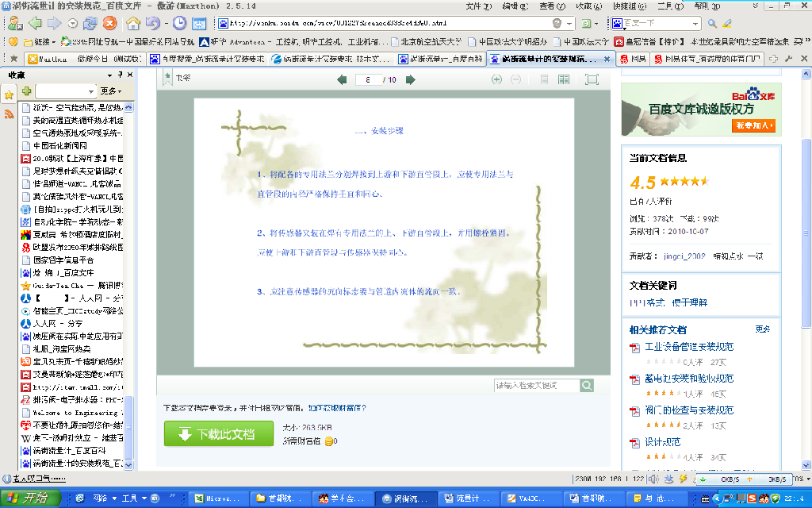Zoom out on the document viewer

point(515,79)
